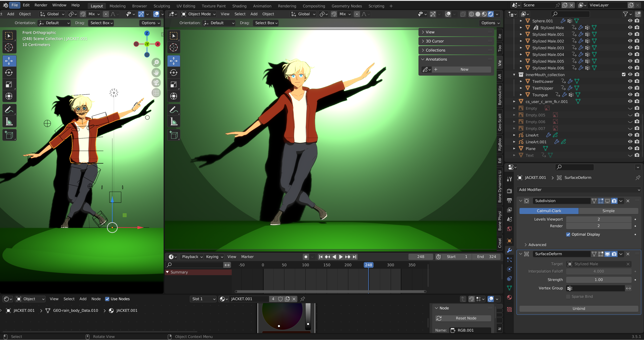The image size is (644, 340).
Task: Open the Playback menu in the timeline
Action: [192, 257]
